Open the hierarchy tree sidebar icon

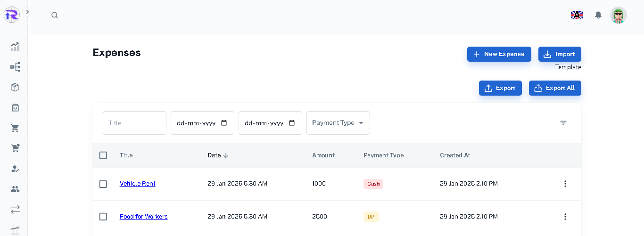point(15,67)
